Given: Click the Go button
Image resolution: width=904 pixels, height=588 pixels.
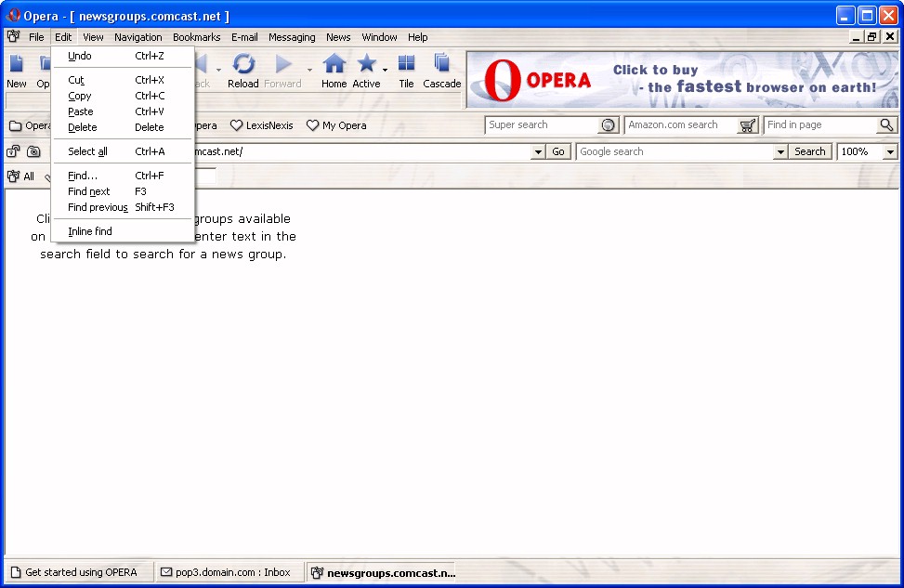Looking at the screenshot, I should [x=558, y=151].
